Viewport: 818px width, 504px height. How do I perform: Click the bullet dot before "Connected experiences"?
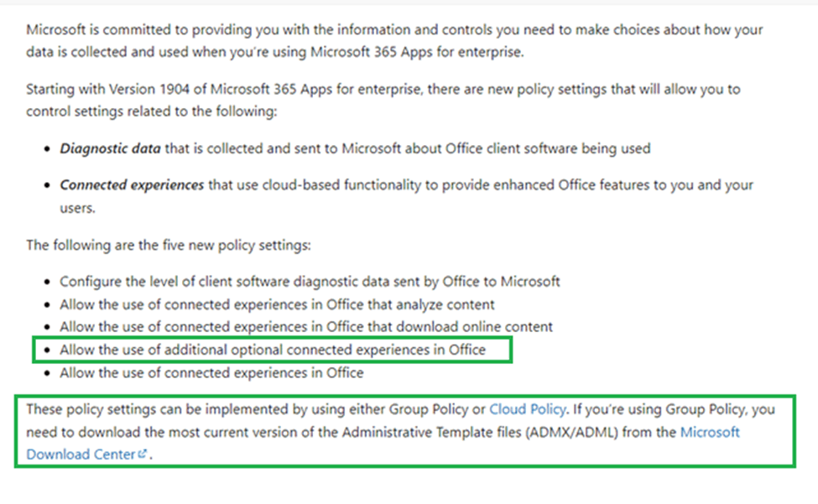coord(48,185)
